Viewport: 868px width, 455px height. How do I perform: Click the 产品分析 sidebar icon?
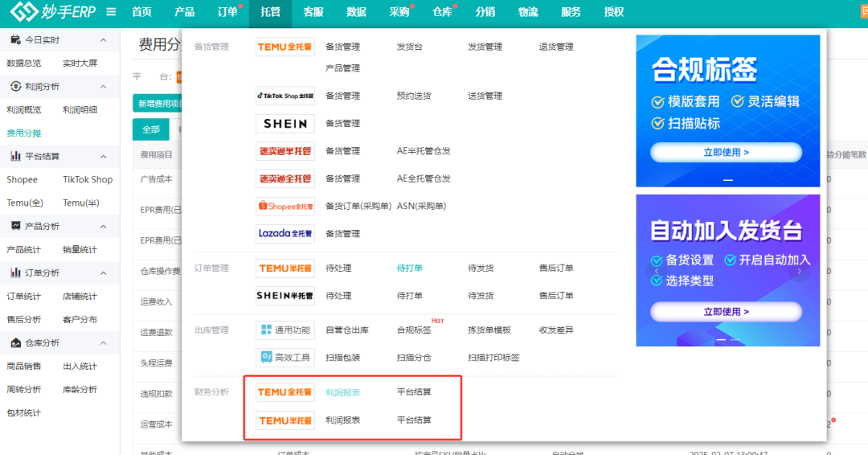click(x=15, y=226)
